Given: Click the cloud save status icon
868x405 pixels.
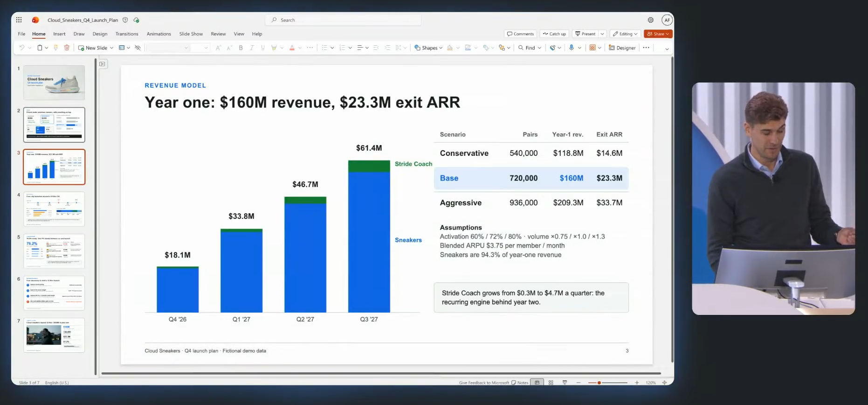Looking at the screenshot, I should coord(136,20).
